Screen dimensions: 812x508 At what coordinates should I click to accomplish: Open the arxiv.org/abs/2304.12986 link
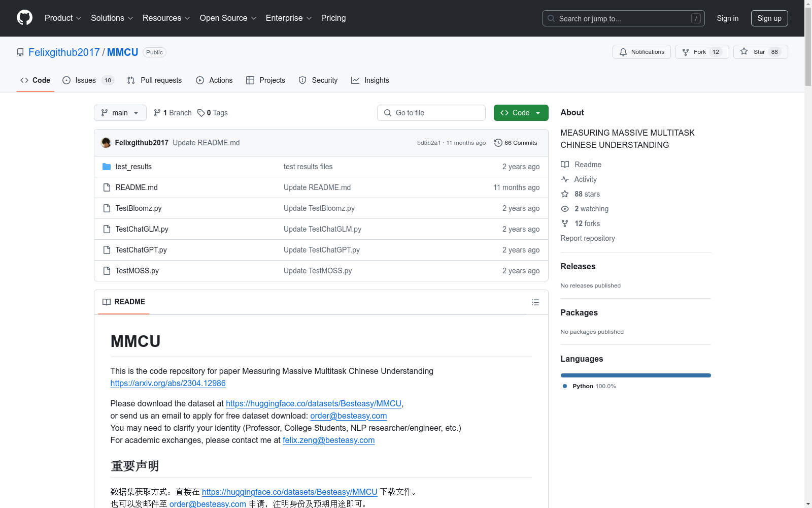coord(168,384)
